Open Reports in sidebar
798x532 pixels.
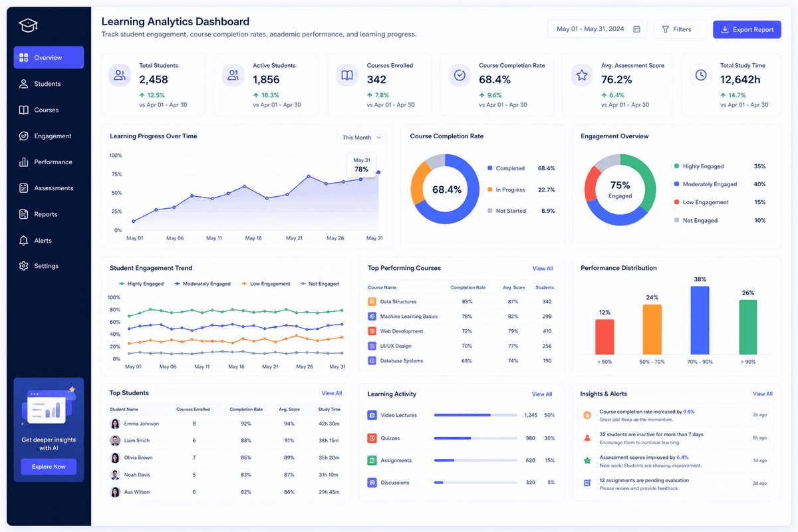(x=49, y=214)
